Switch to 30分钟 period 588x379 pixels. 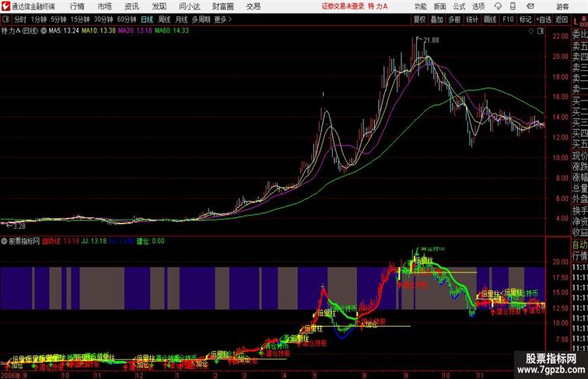(103, 19)
